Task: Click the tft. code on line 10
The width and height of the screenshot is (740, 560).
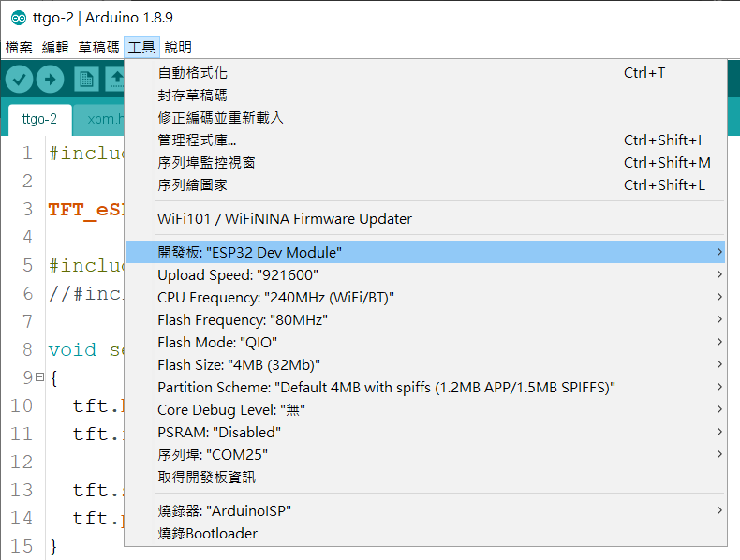Action: click(98, 405)
